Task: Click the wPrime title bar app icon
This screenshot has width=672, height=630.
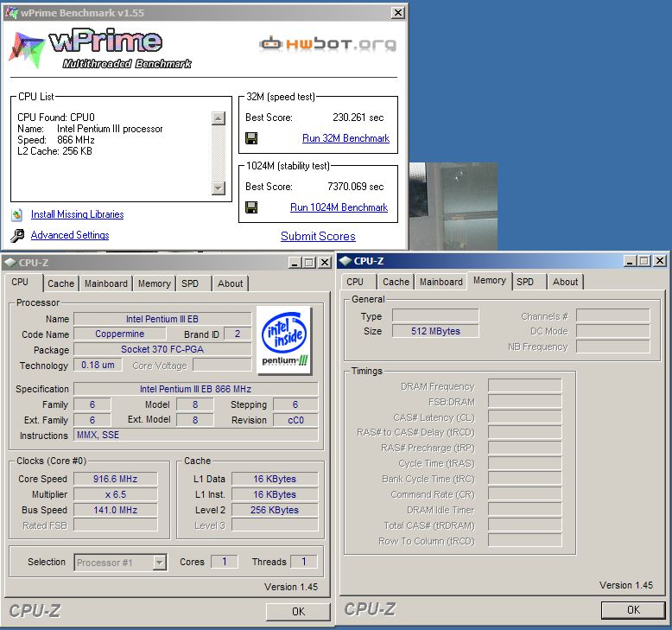Action: tap(11, 12)
